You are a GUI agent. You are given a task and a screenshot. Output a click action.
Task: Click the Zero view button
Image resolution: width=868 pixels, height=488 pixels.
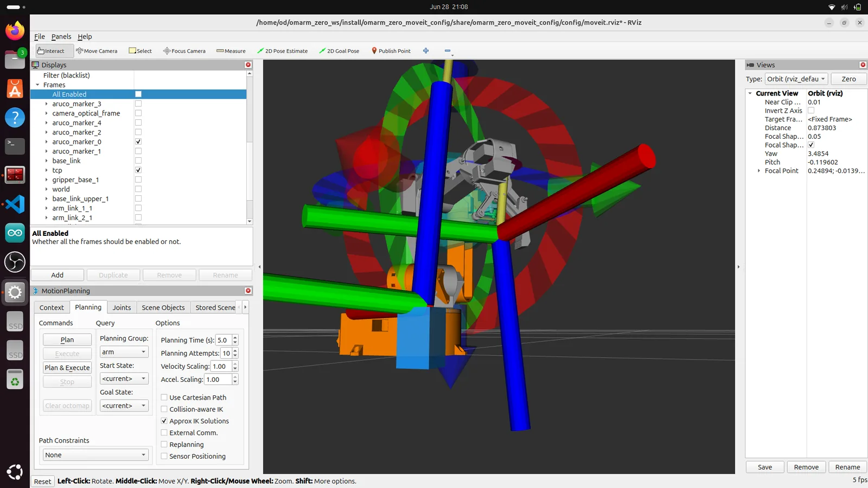[848, 79]
